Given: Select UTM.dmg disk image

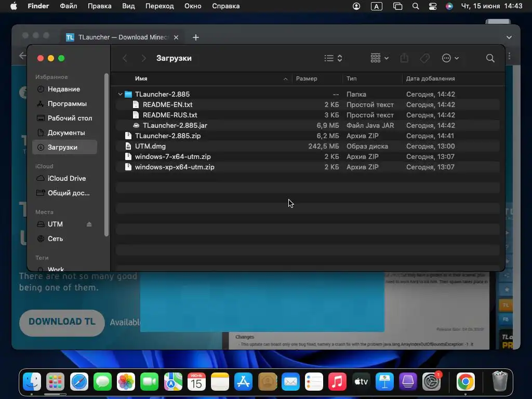Looking at the screenshot, I should click(x=308, y=146).
